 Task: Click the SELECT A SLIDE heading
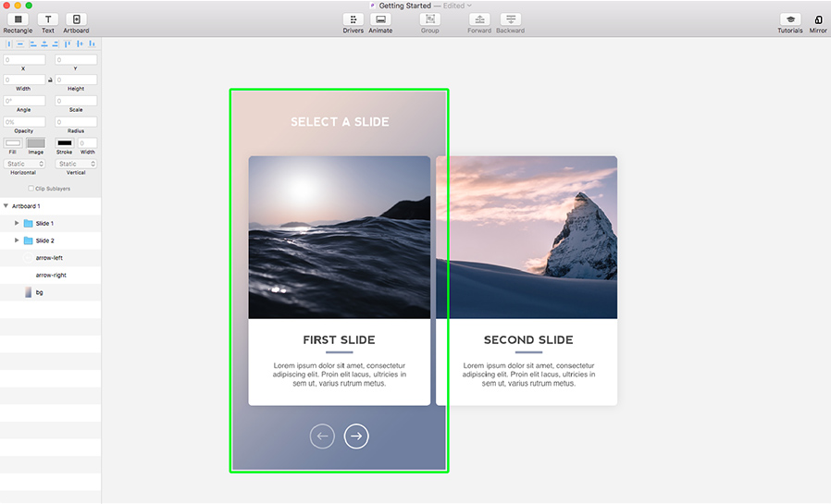pyautogui.click(x=340, y=122)
